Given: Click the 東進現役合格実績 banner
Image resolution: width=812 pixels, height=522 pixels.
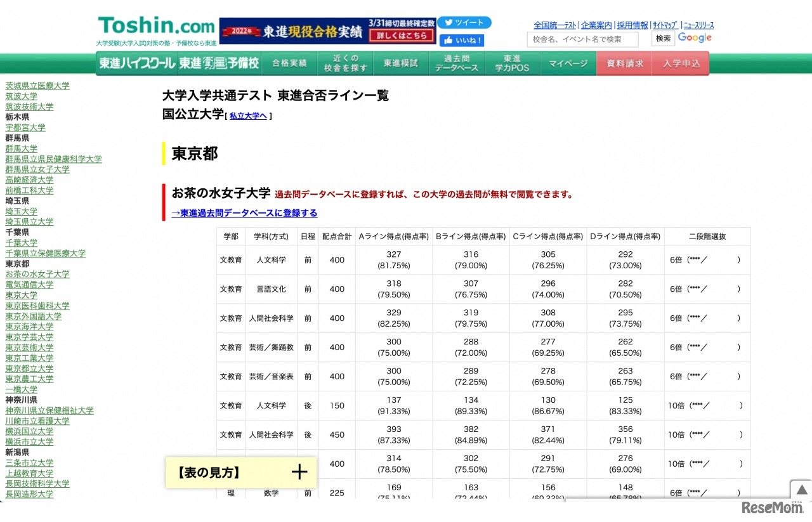Looking at the screenshot, I should (x=328, y=31).
